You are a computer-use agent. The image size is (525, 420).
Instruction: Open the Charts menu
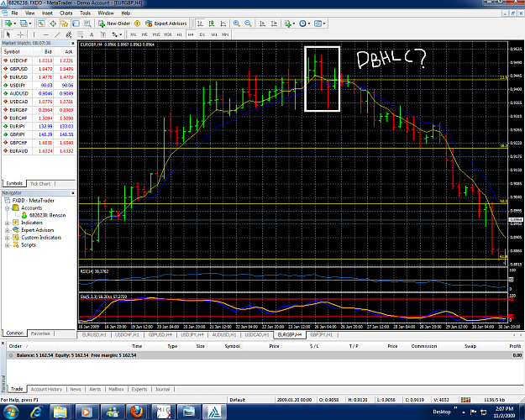tap(66, 13)
